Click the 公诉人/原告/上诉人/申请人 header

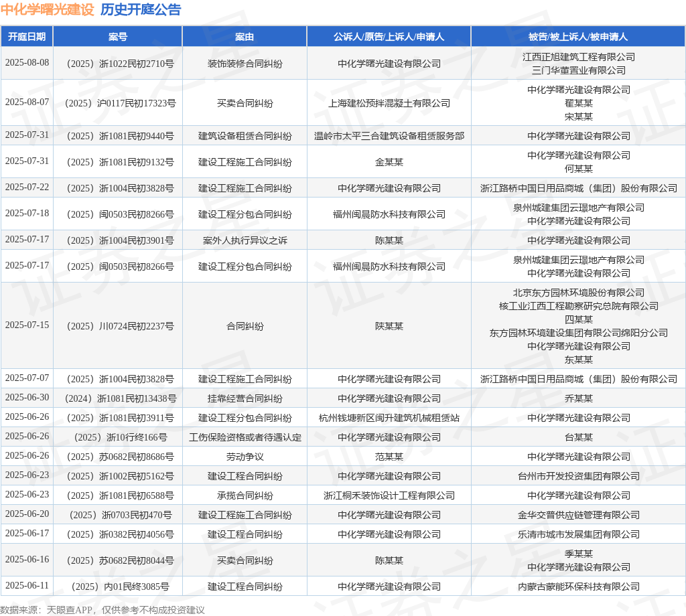389,37
